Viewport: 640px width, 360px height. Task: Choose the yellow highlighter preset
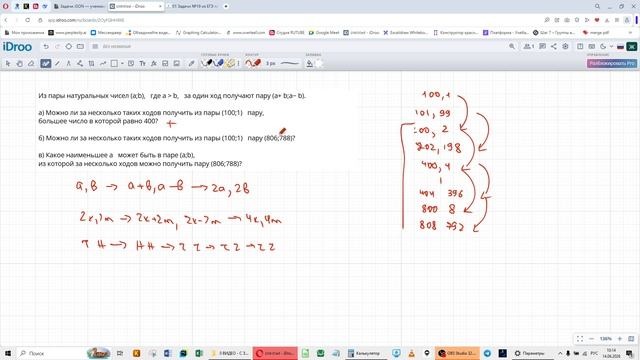point(230,63)
